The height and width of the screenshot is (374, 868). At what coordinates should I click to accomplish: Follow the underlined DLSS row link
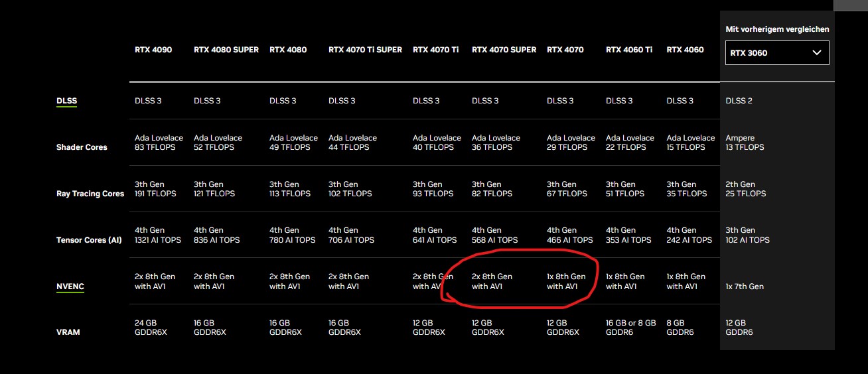coord(66,101)
